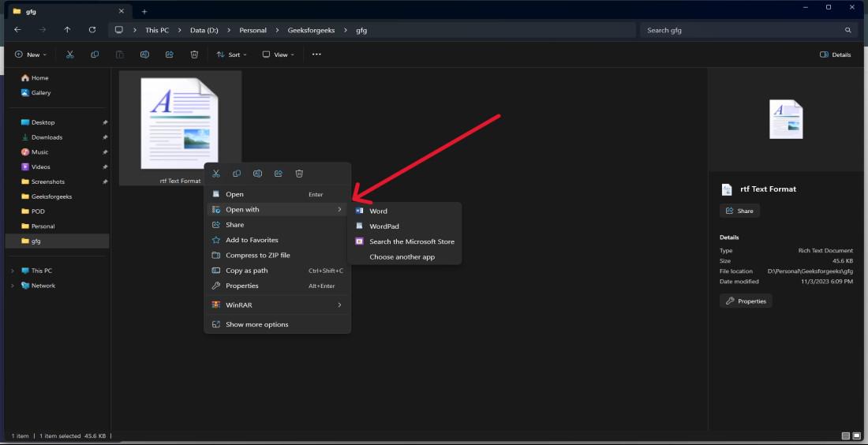Screen dimensions: 868x445
Task: Switch to the large thumbnails view icon in the status bar
Action: coord(856,436)
